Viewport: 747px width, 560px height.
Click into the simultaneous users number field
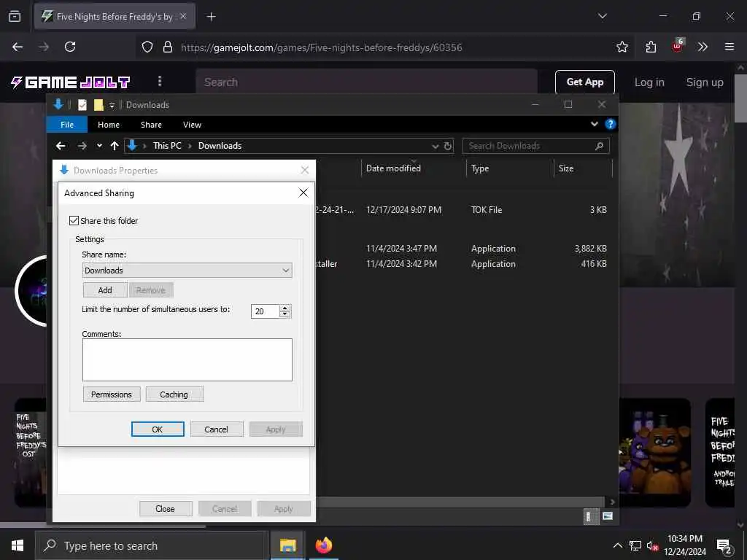click(x=266, y=311)
